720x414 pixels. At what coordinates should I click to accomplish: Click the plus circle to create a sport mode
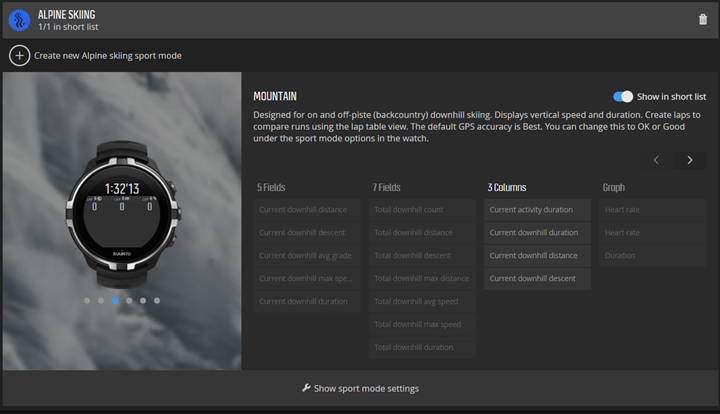pos(19,56)
